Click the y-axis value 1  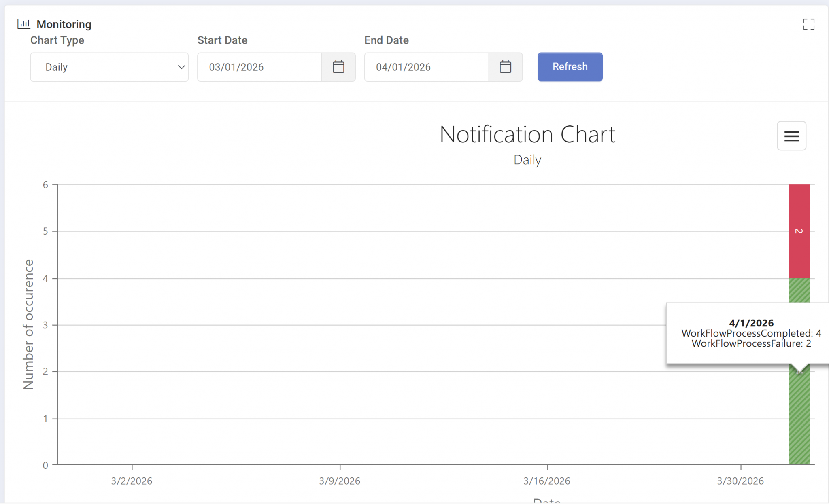[x=45, y=419]
